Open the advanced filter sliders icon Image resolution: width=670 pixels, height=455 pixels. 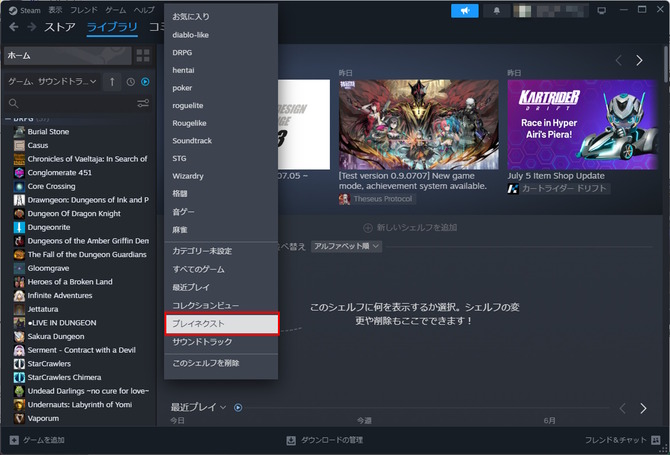pos(143,103)
